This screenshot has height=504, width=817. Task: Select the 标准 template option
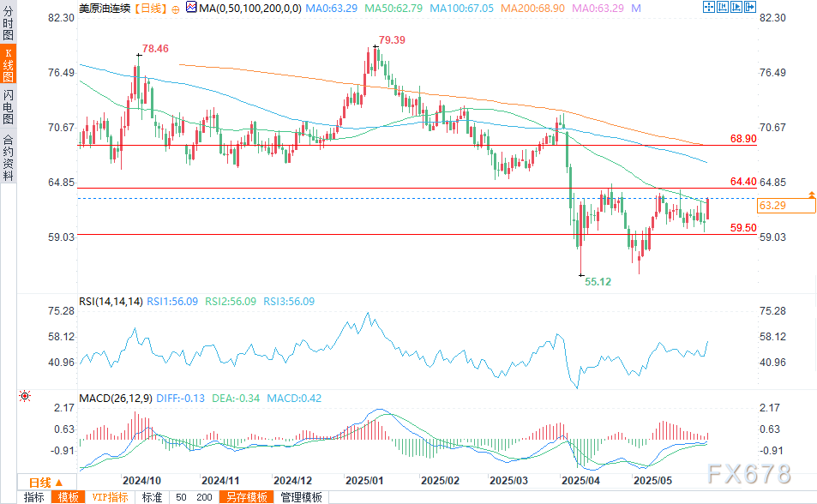[x=152, y=497]
